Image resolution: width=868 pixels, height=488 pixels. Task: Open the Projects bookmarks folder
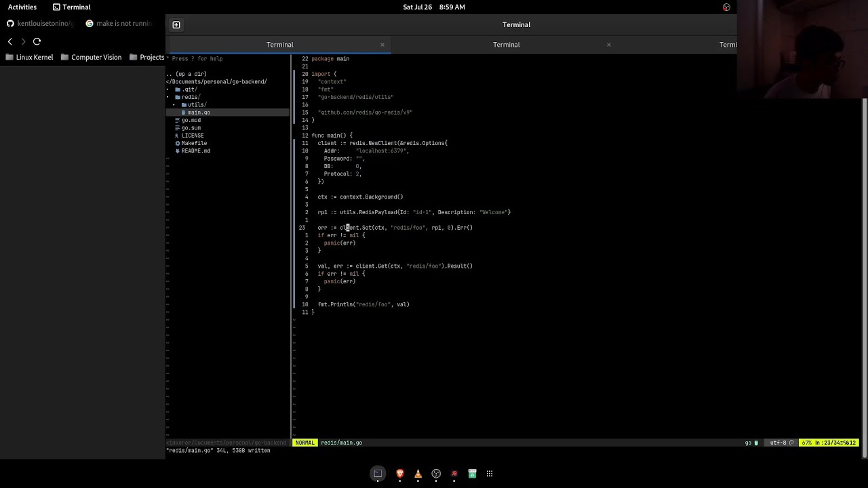click(x=147, y=57)
